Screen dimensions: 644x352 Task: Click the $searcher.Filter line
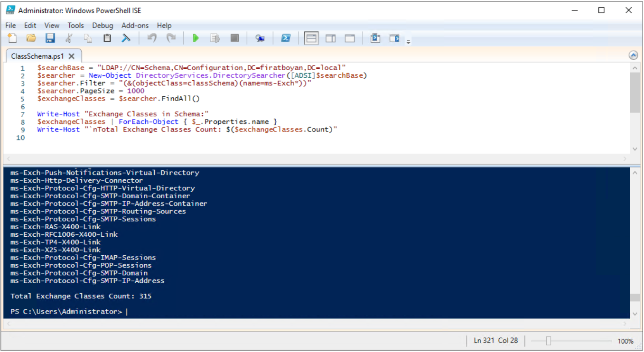pyautogui.click(x=174, y=83)
